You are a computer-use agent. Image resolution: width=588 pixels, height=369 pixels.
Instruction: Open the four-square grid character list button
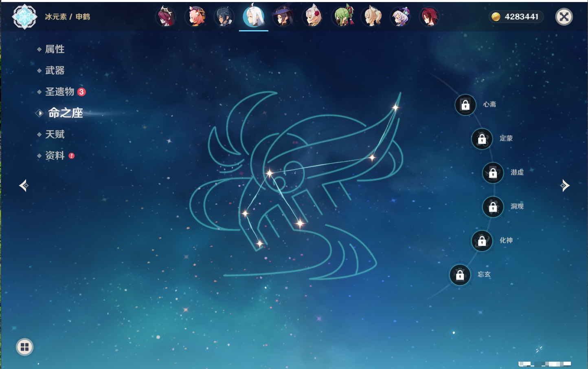tap(24, 347)
